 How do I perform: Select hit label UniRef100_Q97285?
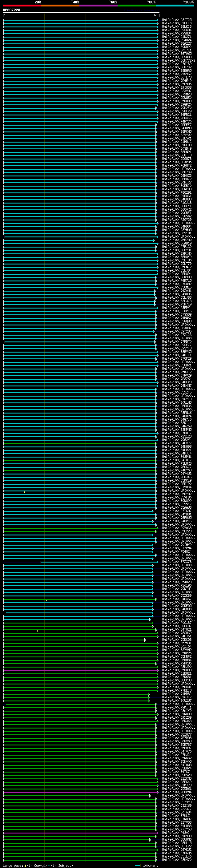177,332
